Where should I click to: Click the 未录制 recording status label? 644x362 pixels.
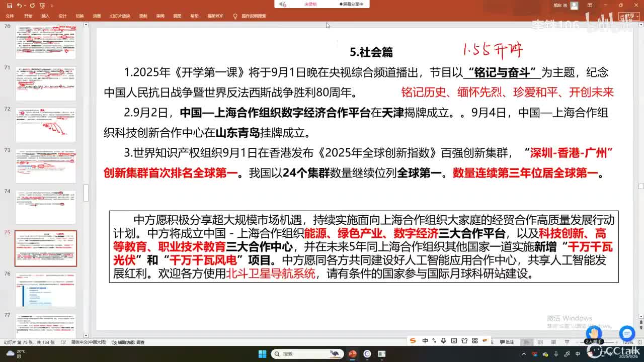pyautogui.click(x=310, y=4)
